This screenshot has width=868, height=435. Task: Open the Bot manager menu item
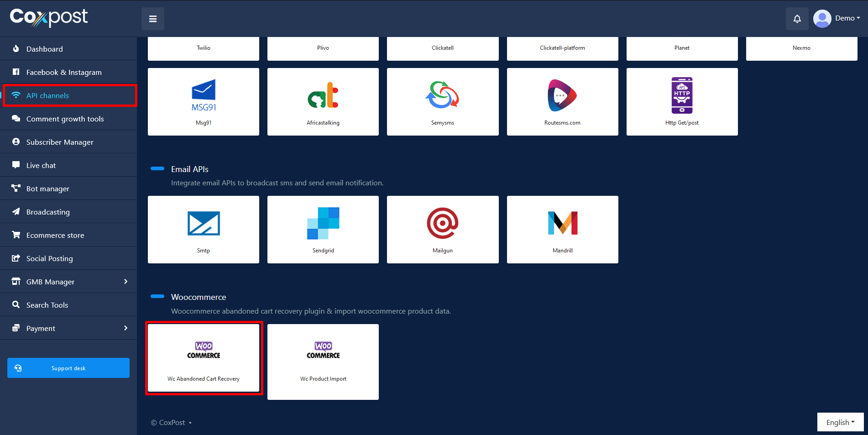(x=48, y=189)
